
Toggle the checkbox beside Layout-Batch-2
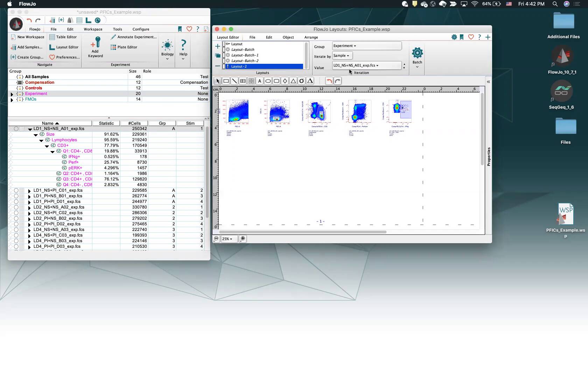pos(224,61)
